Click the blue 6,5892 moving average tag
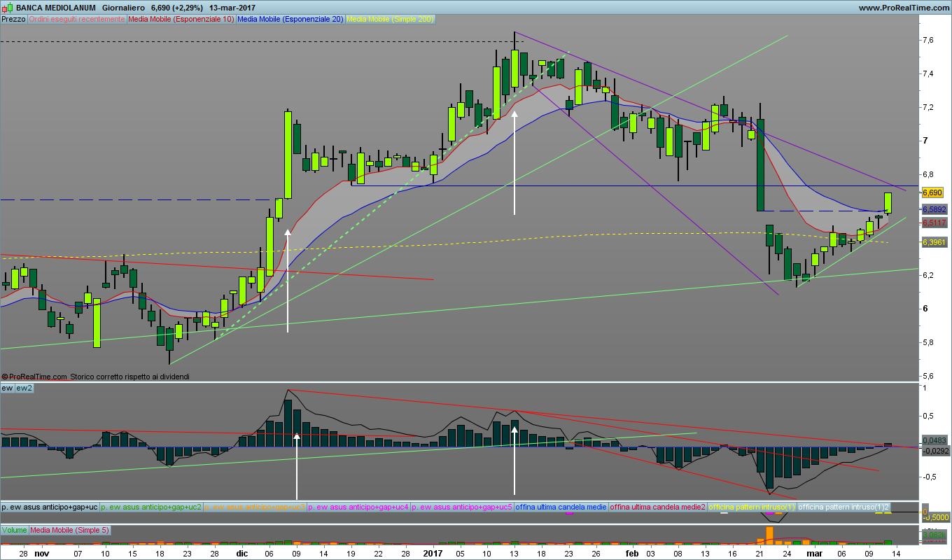Image resolution: width=952 pixels, height=560 pixels. tap(934, 209)
